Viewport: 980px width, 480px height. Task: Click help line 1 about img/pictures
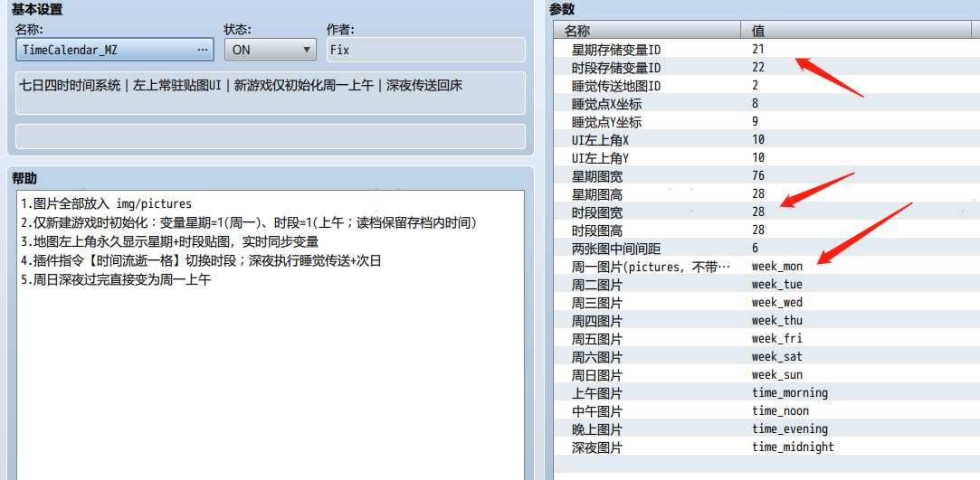coord(106,203)
